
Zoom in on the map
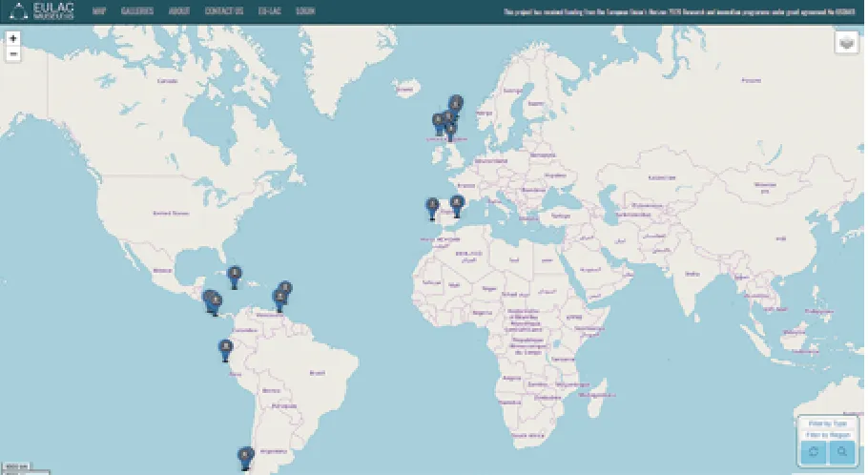13,39
